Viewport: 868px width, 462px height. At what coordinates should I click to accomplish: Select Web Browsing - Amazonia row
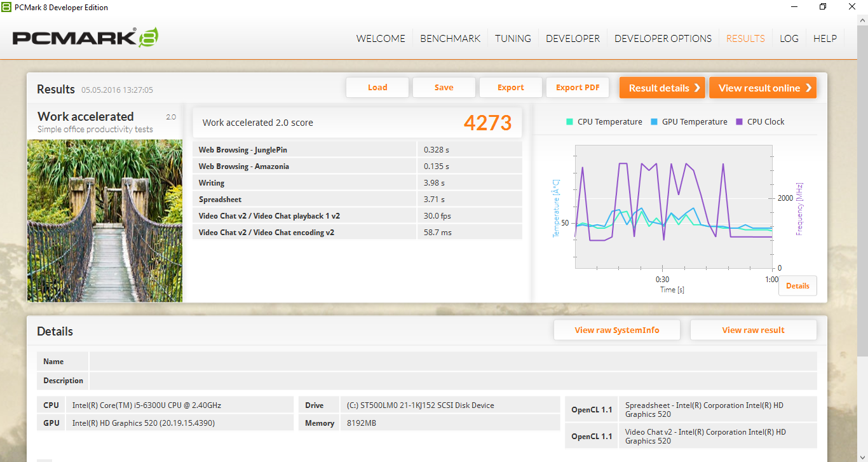(357, 166)
